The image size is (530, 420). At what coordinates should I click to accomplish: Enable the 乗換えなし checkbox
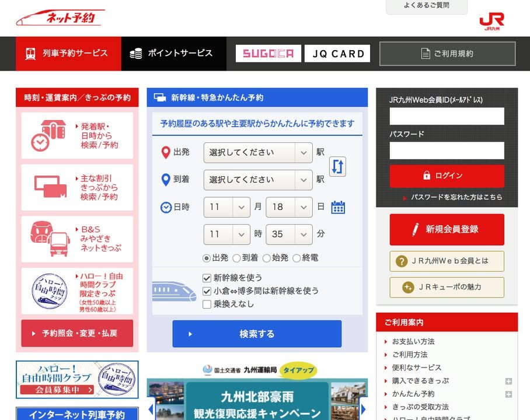point(207,304)
